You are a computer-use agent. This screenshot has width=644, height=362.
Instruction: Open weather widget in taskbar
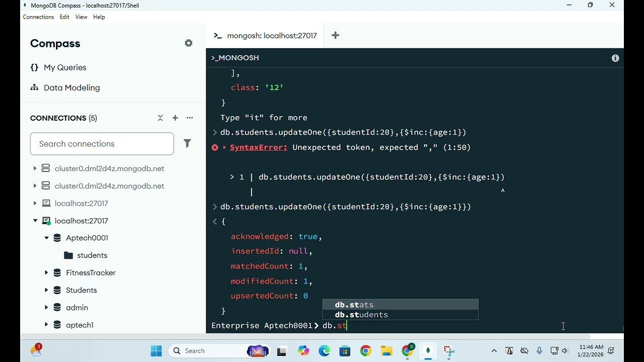pos(36,350)
